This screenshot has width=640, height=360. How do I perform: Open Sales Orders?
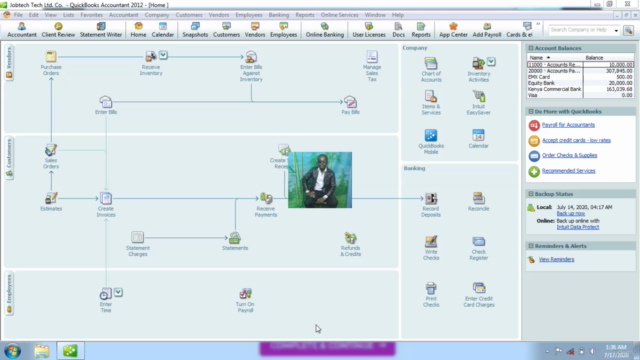point(51,150)
